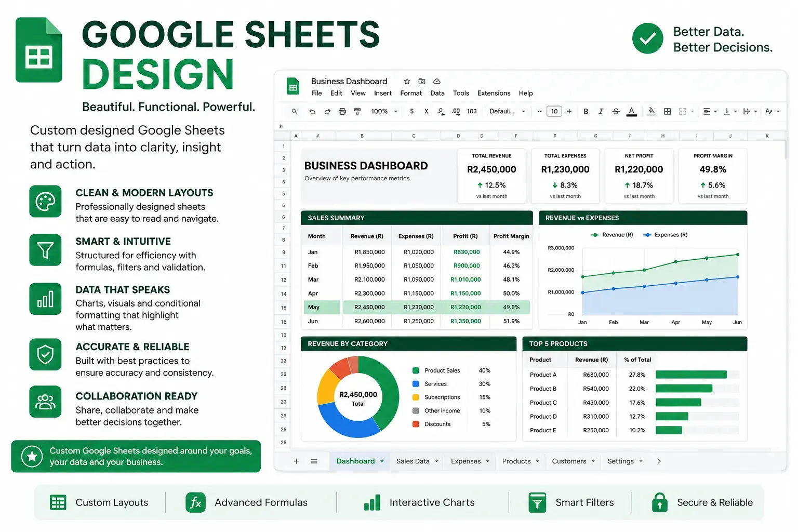Viewport: 798px width, 532px height.
Task: Redo the last action
Action: pos(327,111)
